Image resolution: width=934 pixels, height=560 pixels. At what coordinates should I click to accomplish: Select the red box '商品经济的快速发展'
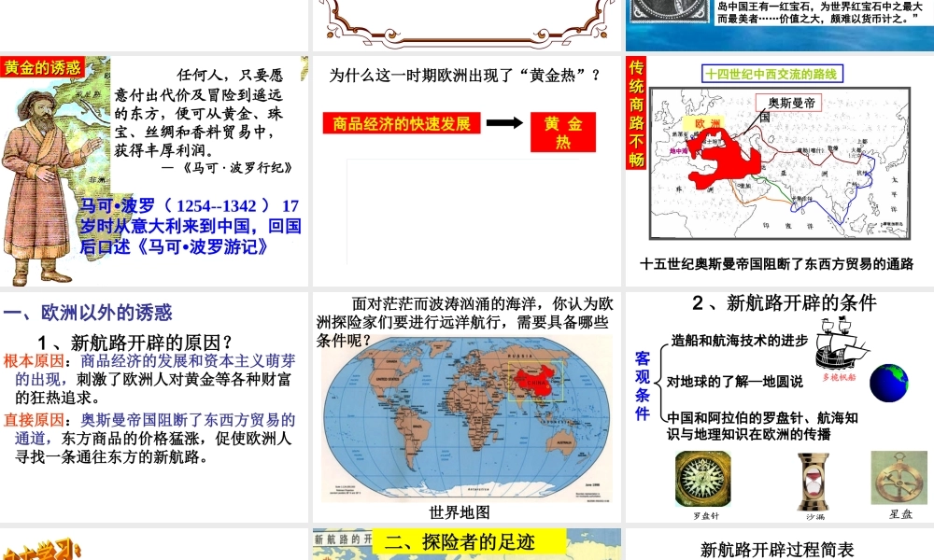pos(402,124)
